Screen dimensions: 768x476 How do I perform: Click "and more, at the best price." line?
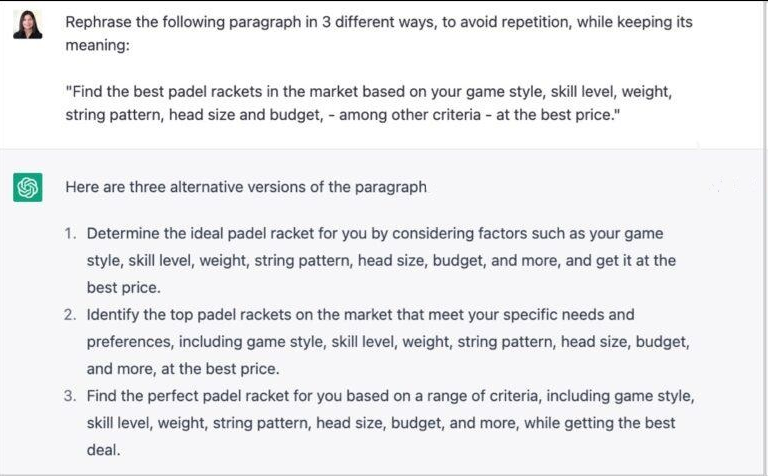183,368
